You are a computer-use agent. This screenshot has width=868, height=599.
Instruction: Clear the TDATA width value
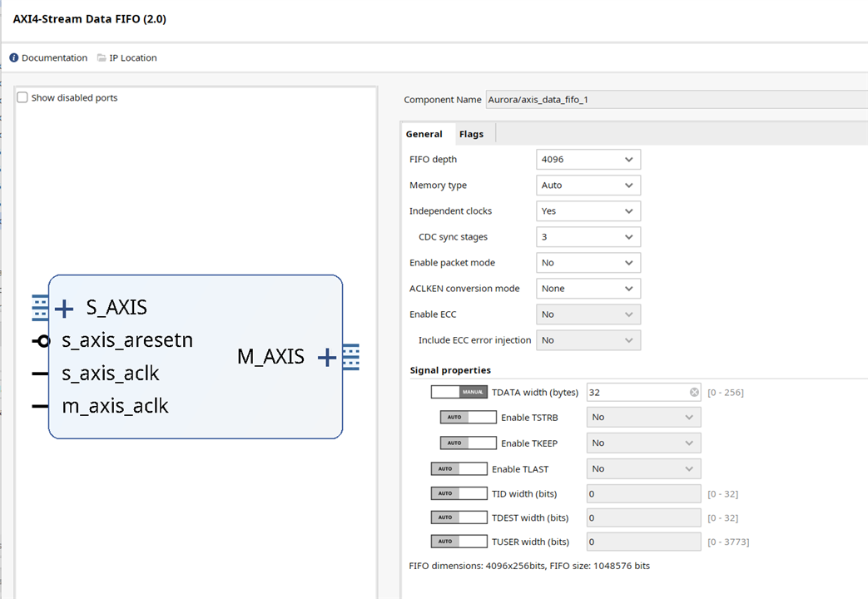click(694, 392)
